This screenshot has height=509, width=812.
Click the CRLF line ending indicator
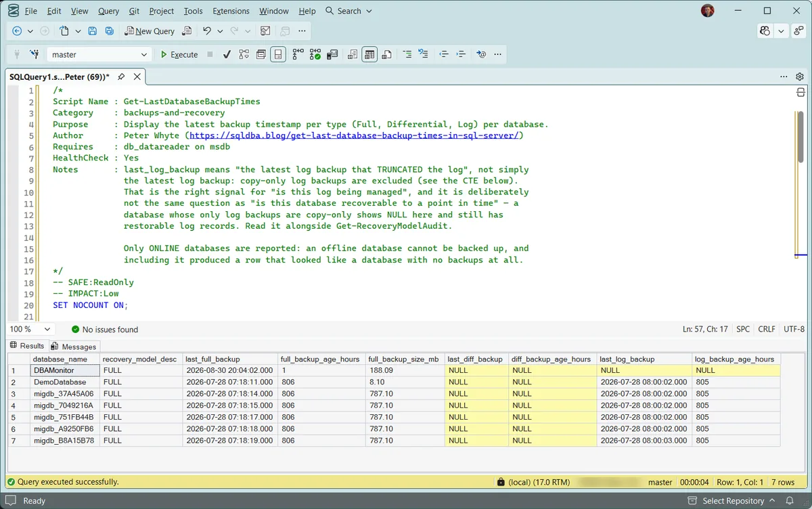[767, 329]
